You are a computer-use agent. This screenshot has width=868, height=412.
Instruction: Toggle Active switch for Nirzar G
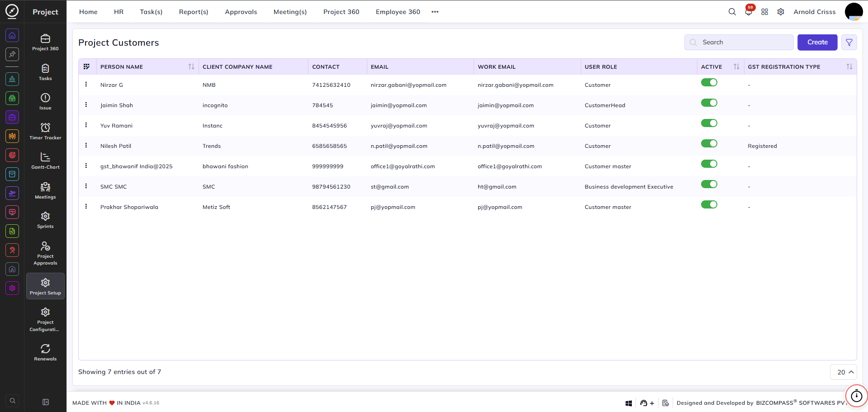pos(709,82)
